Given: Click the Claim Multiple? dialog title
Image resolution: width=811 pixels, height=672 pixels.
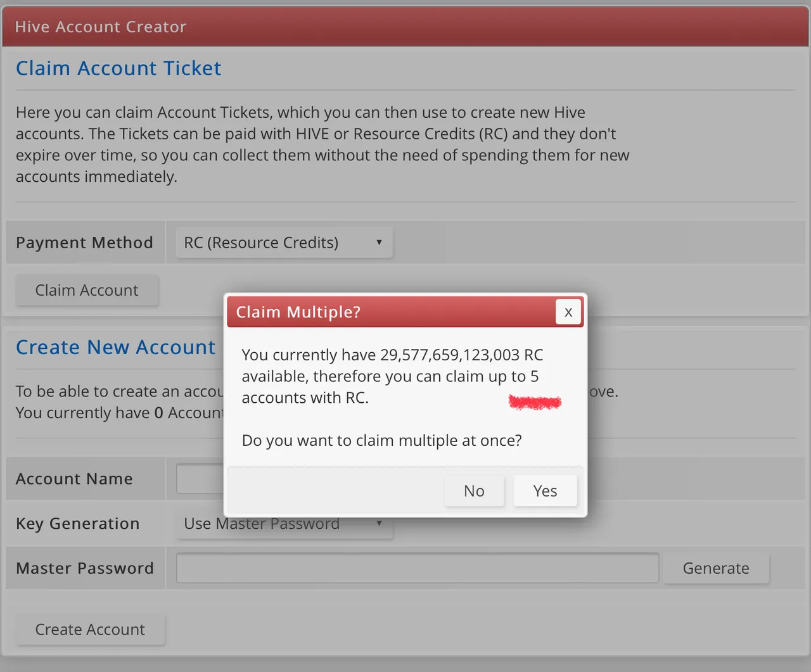Looking at the screenshot, I should click(x=298, y=312).
